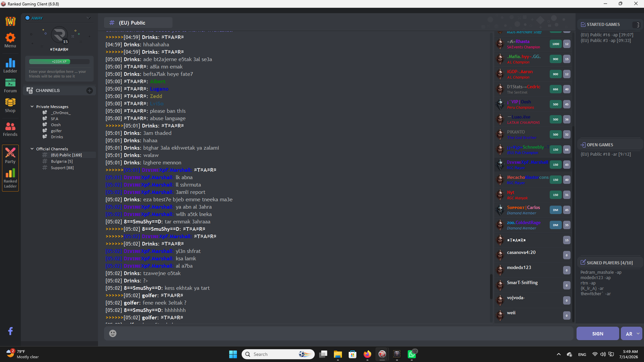
Task: Select the Bulgaria [5] channel
Action: point(61,161)
